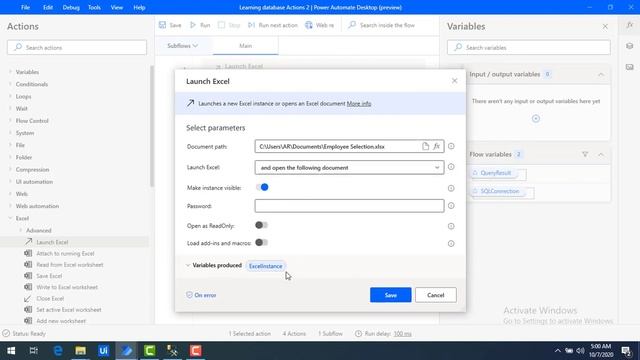Image resolution: width=640 pixels, height=360 pixels.
Task: Click the Images icon on right sidebar
Action: [x=629, y=67]
